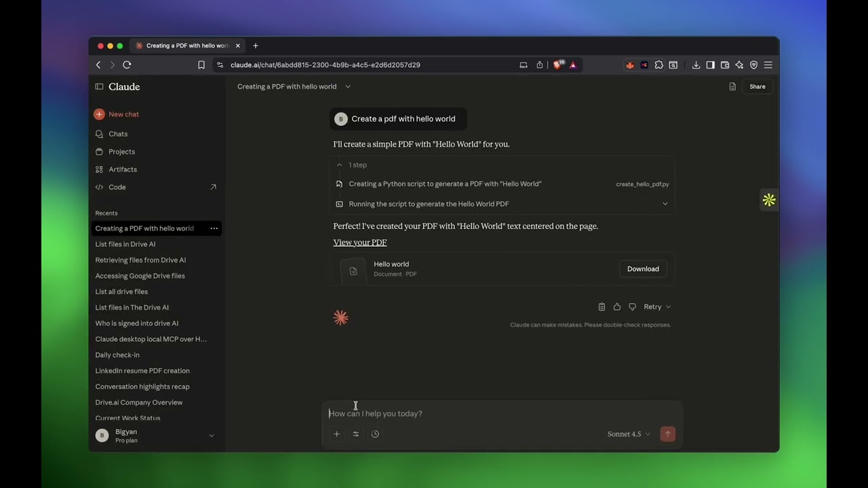The width and height of the screenshot is (868, 488).
Task: Open the Brave VPN shield icon
Action: 753,65
